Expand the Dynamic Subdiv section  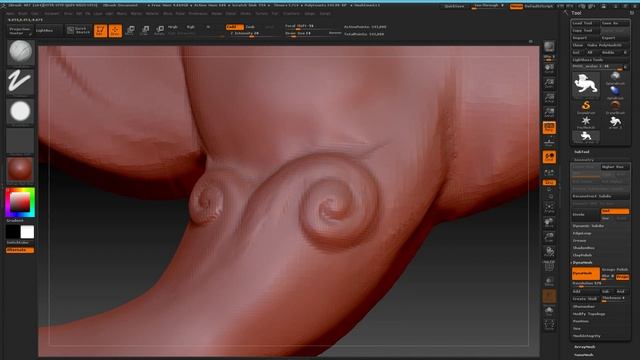coord(588,226)
